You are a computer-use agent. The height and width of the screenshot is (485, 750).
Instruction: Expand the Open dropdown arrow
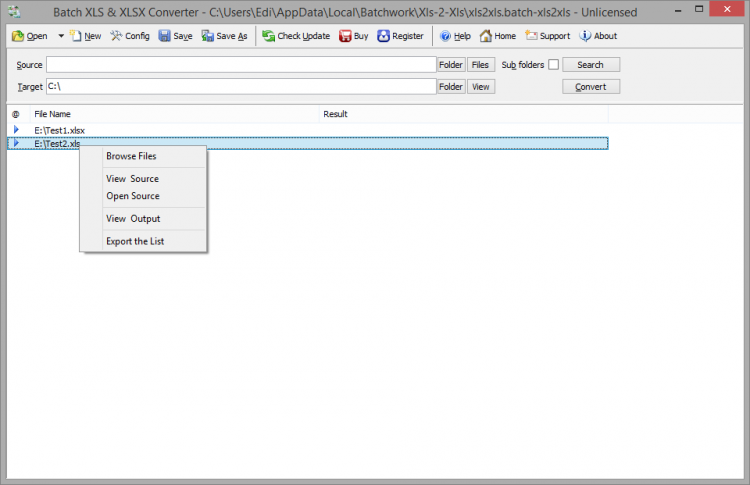click(61, 36)
